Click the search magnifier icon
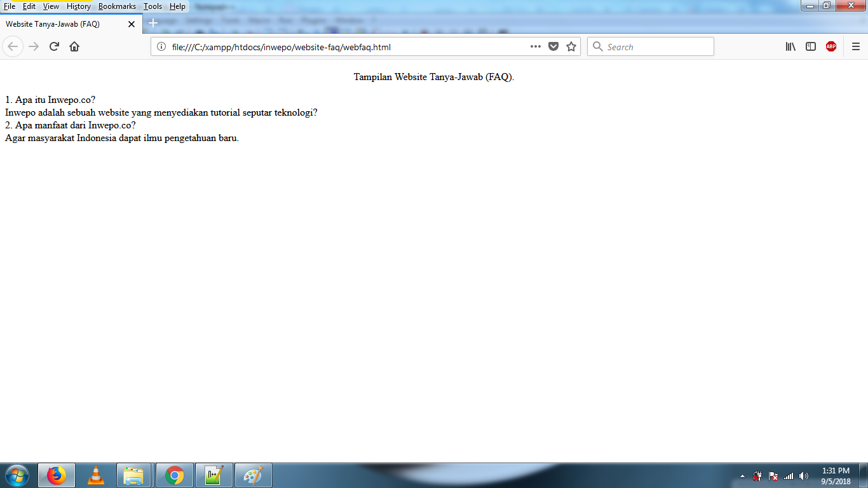This screenshot has width=868, height=488. 597,46
